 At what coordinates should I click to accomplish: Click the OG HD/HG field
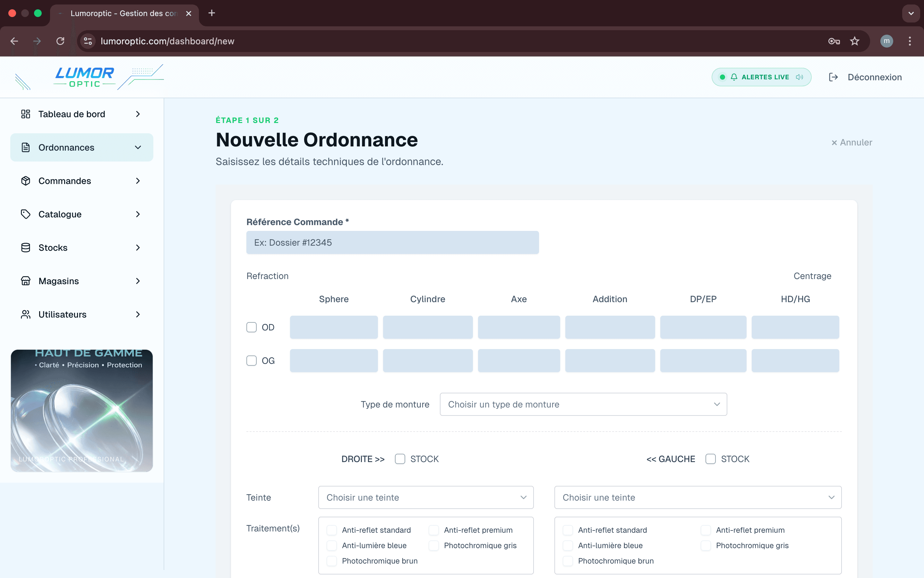pyautogui.click(x=795, y=361)
